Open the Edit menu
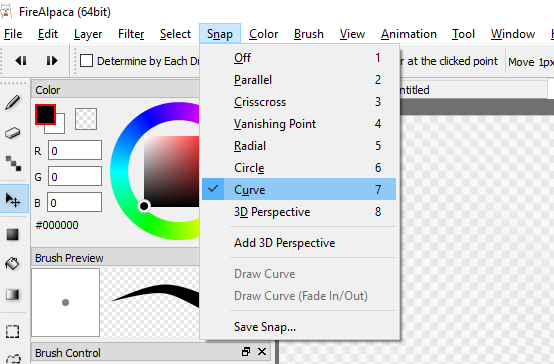554x364 pixels. point(48,34)
